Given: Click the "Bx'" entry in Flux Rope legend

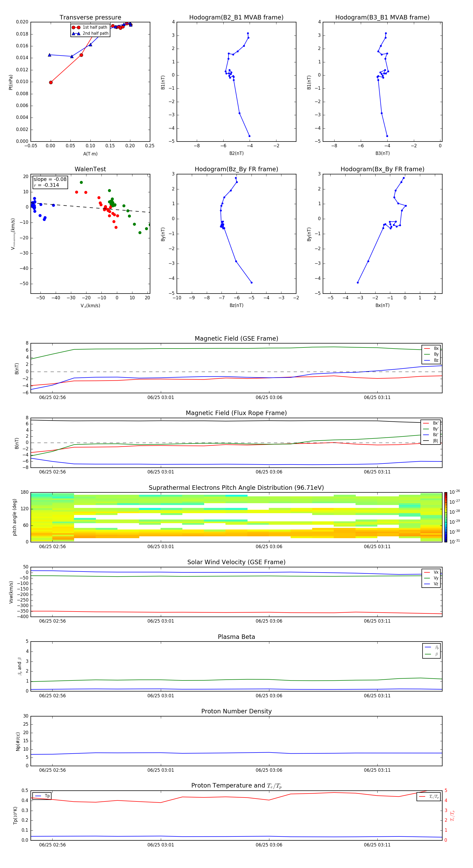Looking at the screenshot, I should (431, 423).
